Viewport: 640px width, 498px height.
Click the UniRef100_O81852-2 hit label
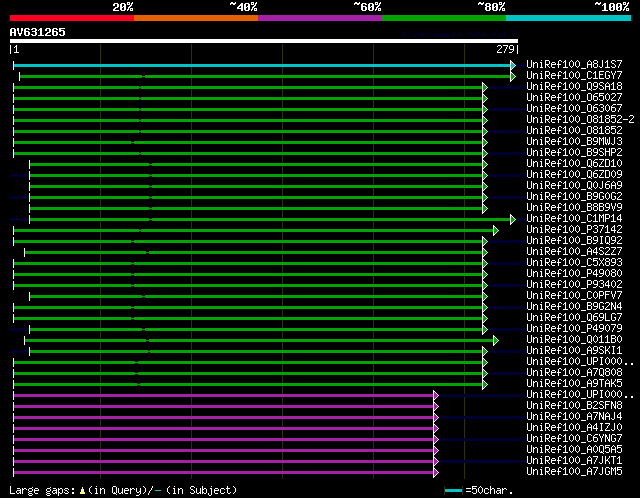[x=580, y=120]
